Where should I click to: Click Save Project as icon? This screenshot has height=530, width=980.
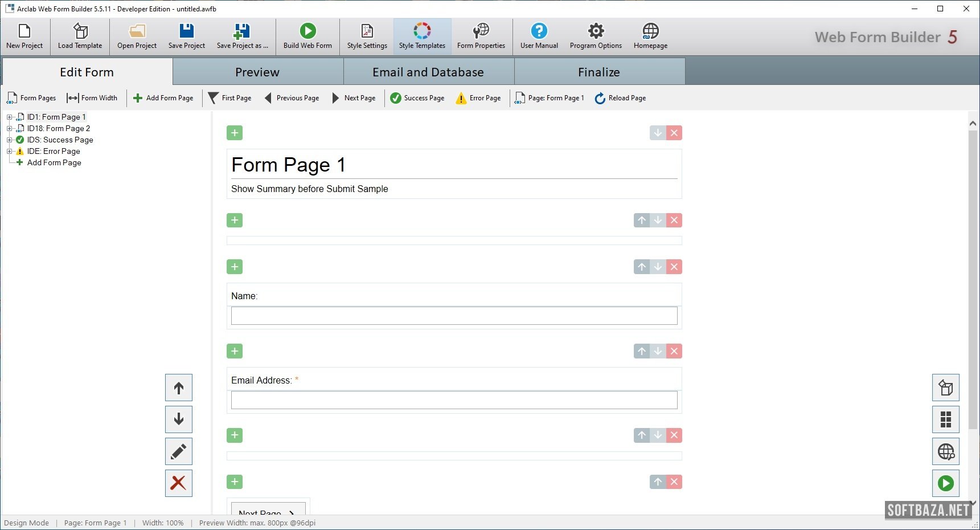point(242,31)
